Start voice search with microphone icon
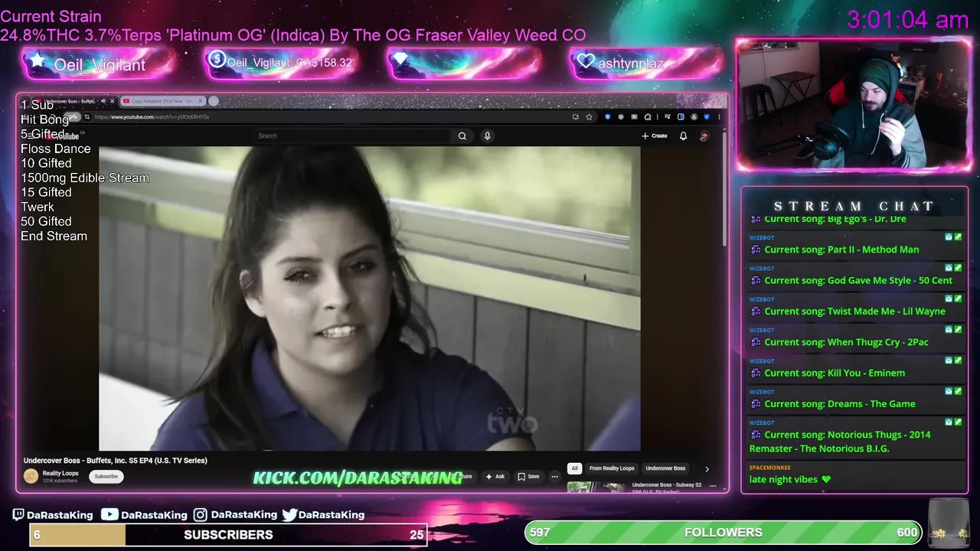Image resolution: width=980 pixels, height=551 pixels. pyautogui.click(x=487, y=135)
